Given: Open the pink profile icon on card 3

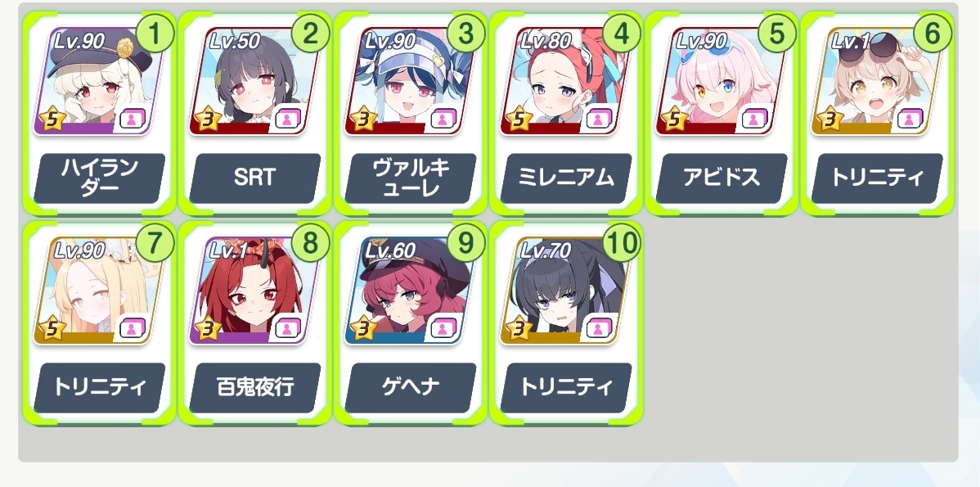Looking at the screenshot, I should tap(443, 118).
